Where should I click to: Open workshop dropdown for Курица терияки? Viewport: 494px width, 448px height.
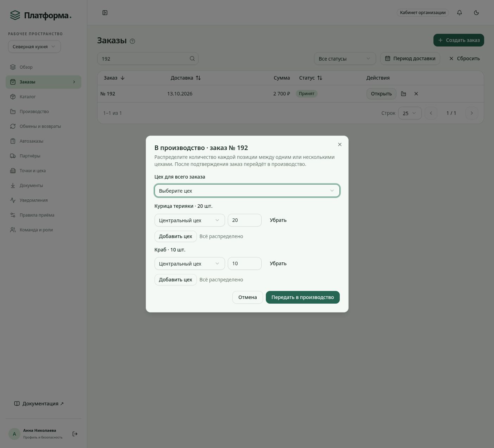[189, 220]
